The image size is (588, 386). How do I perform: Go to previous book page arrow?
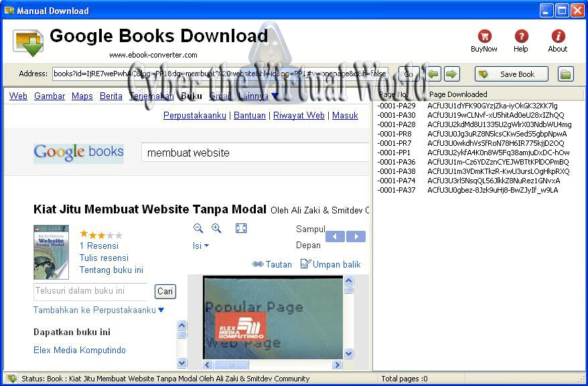click(x=336, y=236)
